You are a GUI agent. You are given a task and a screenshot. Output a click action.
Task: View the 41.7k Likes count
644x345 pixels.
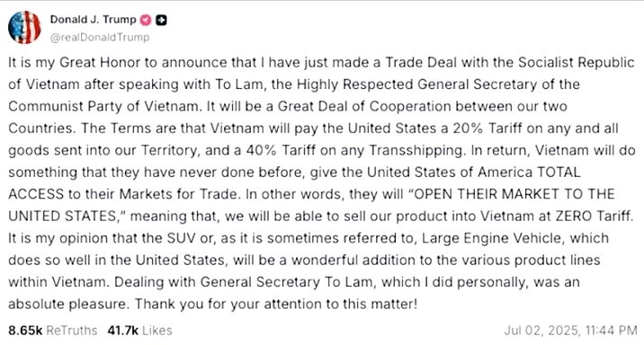123,331
